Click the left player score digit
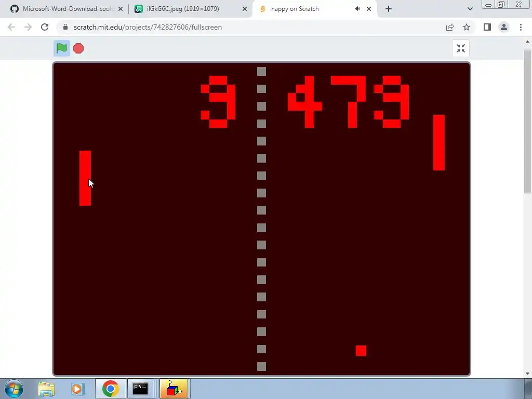The image size is (532, 399). 218,102
